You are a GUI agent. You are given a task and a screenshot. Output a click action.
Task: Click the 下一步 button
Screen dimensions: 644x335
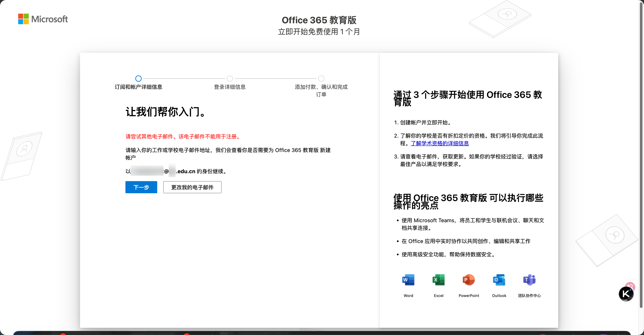pos(141,187)
